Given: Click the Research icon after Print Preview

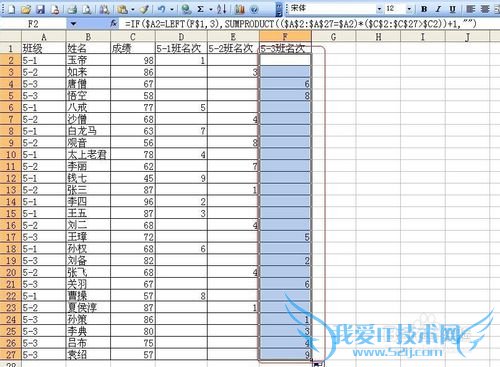Looking at the screenshot, I should (104, 9).
